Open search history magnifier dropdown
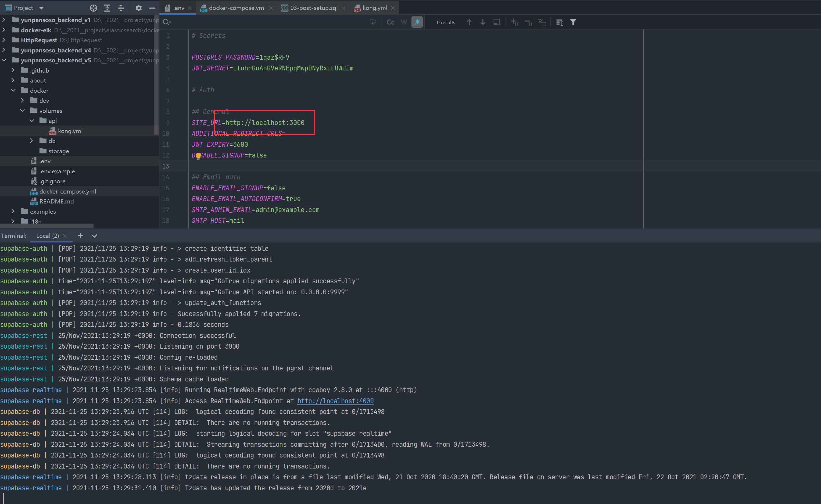Viewport: 821px width, 504px height. pyautogui.click(x=167, y=22)
